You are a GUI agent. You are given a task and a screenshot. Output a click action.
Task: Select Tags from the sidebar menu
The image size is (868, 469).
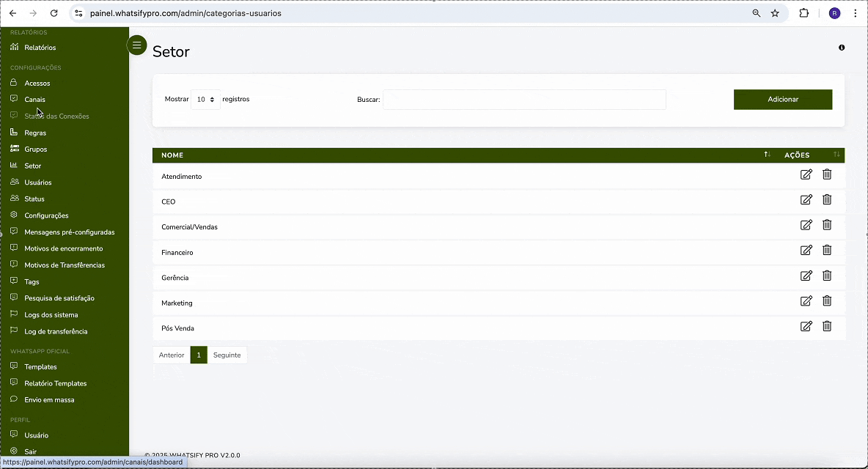[x=32, y=282]
